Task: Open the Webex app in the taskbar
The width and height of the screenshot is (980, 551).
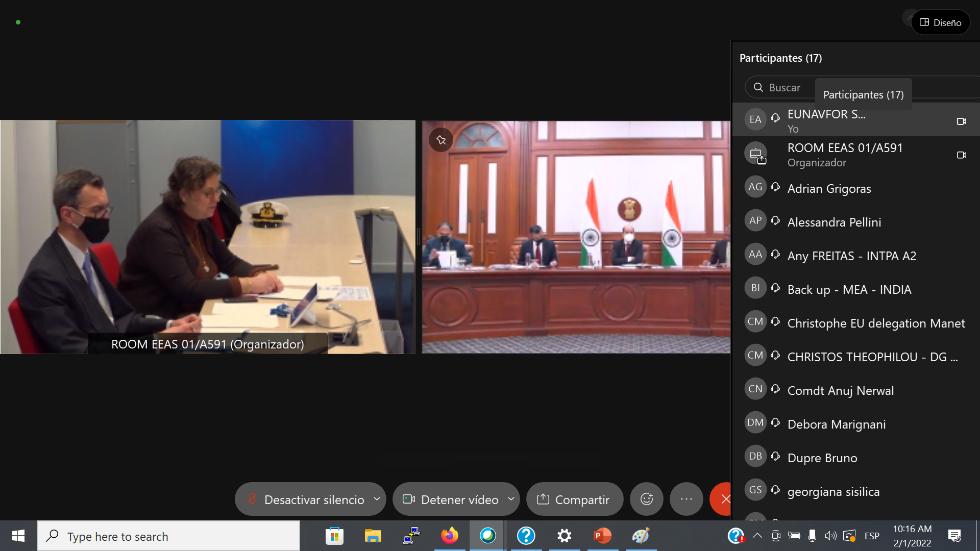Action: 487,536
